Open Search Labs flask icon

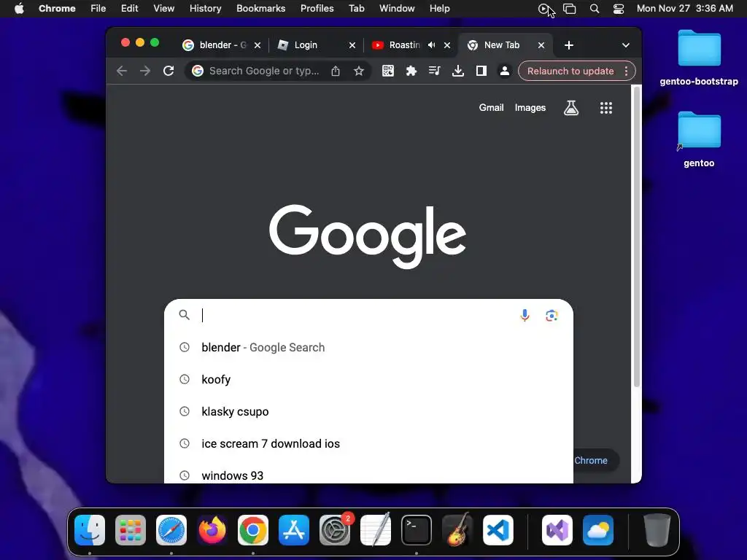point(571,108)
